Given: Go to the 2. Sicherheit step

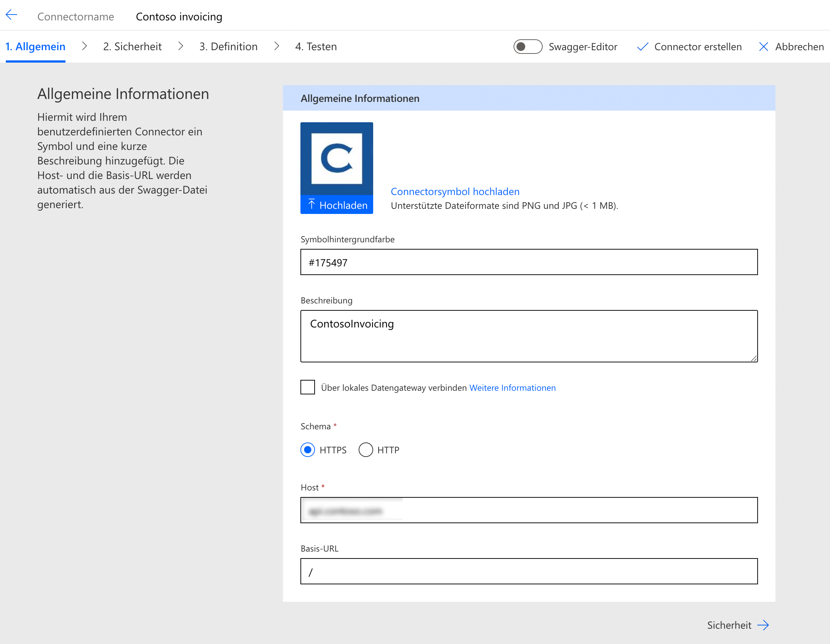Looking at the screenshot, I should 132,46.
